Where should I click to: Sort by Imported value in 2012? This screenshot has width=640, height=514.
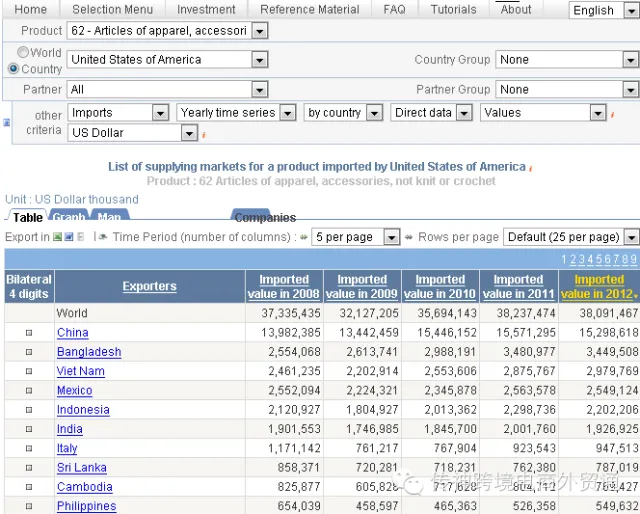click(599, 287)
